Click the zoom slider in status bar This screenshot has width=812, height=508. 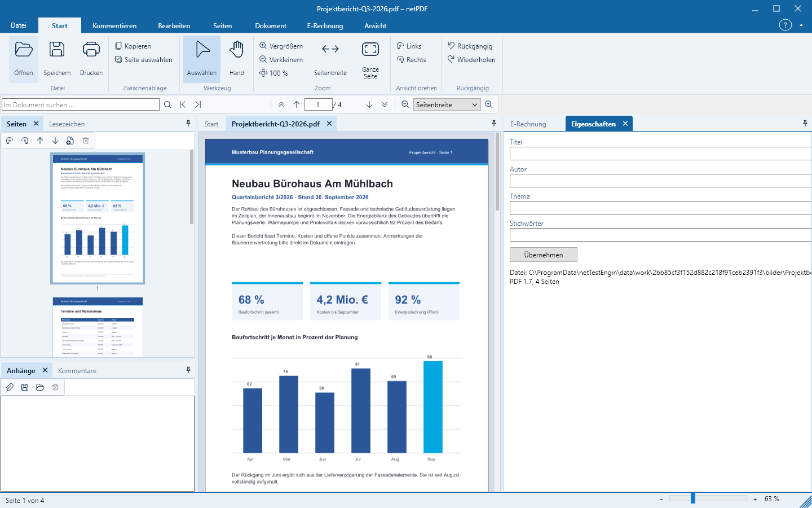[708, 498]
